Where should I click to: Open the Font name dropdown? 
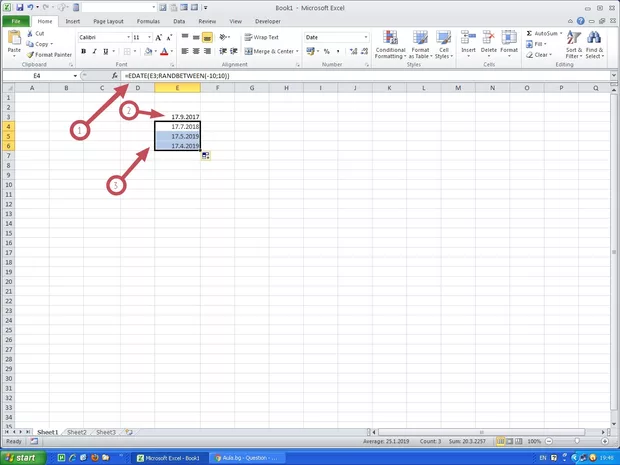pyautogui.click(x=129, y=37)
